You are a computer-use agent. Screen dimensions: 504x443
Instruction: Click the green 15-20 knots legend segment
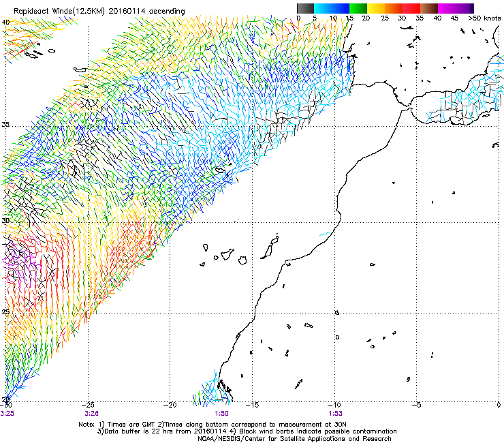click(358, 8)
